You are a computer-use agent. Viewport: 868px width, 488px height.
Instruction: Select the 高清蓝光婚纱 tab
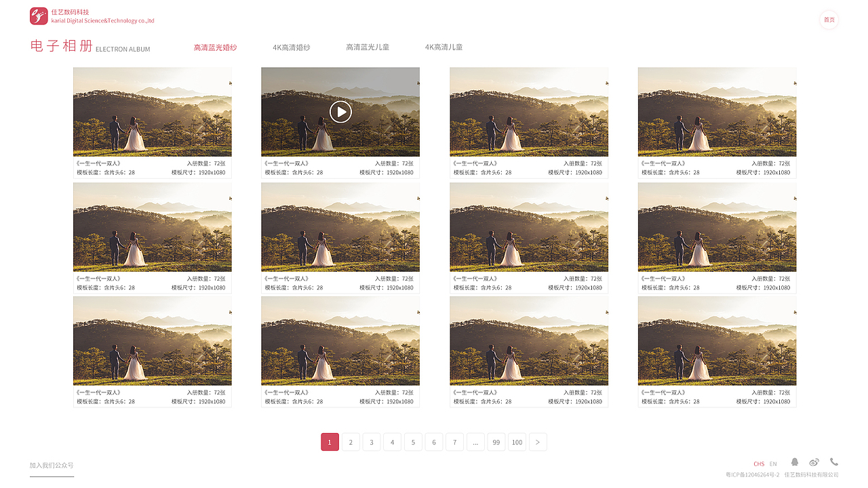(216, 47)
